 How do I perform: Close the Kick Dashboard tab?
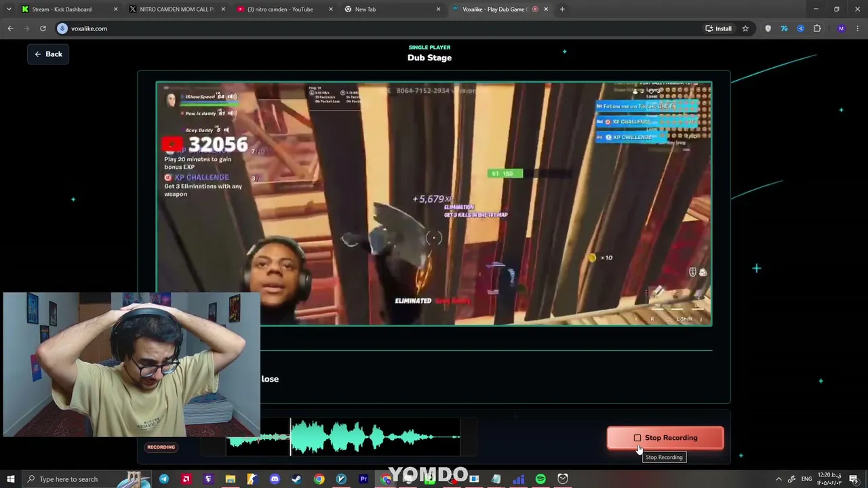[x=115, y=9]
